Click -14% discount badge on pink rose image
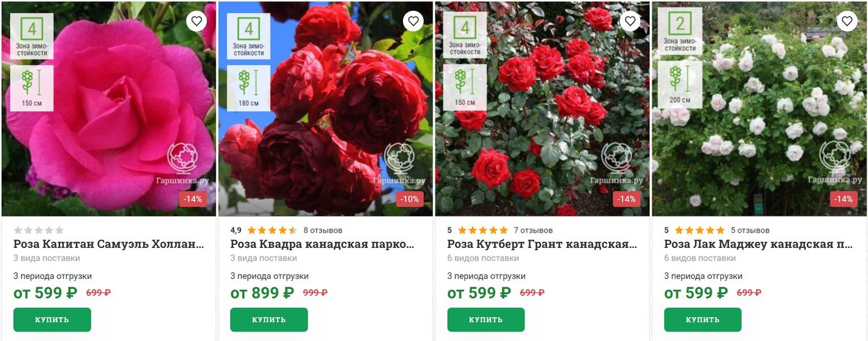This screenshot has height=341, width=868. click(193, 199)
